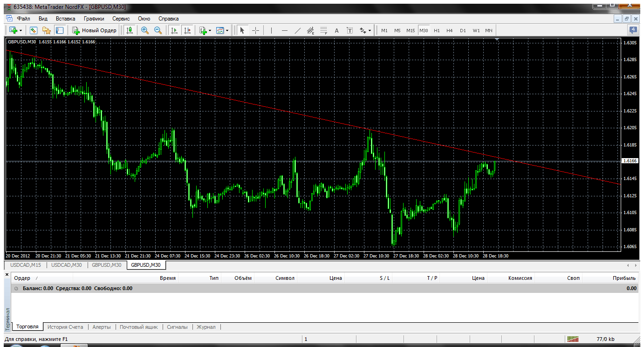The width and height of the screenshot is (644, 347).
Task: Switch chart to M5 timeframe
Action: pyautogui.click(x=397, y=30)
